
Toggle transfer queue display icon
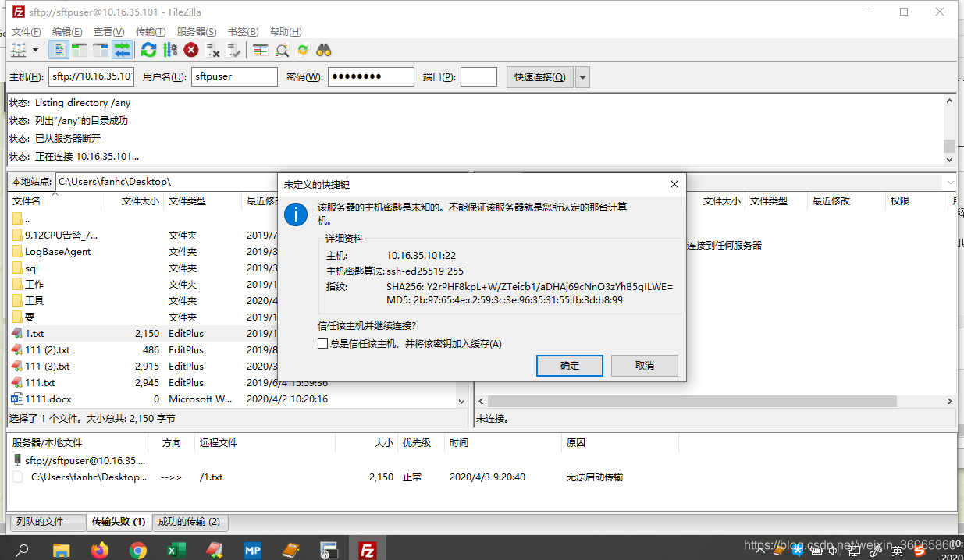point(122,50)
